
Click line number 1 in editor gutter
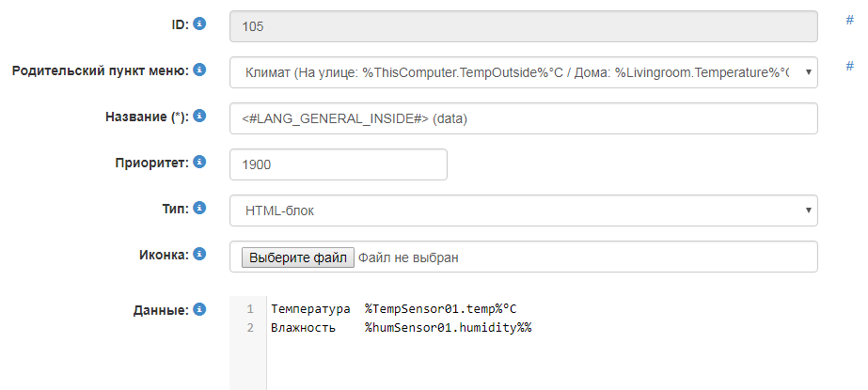(250, 309)
